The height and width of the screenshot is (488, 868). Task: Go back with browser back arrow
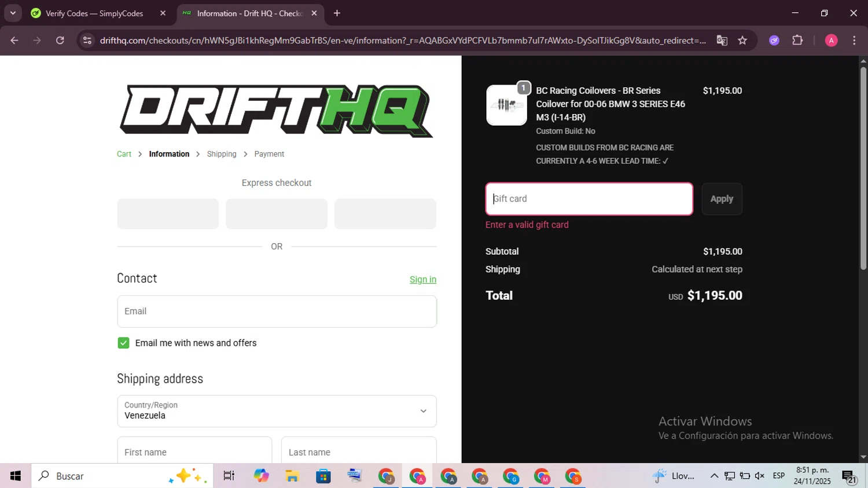pos(14,41)
